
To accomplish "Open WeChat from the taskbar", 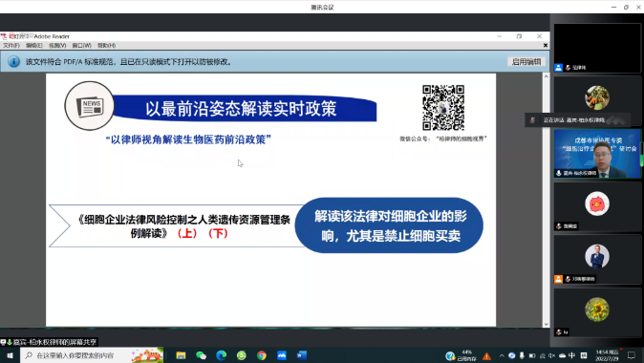I will pos(201,355).
